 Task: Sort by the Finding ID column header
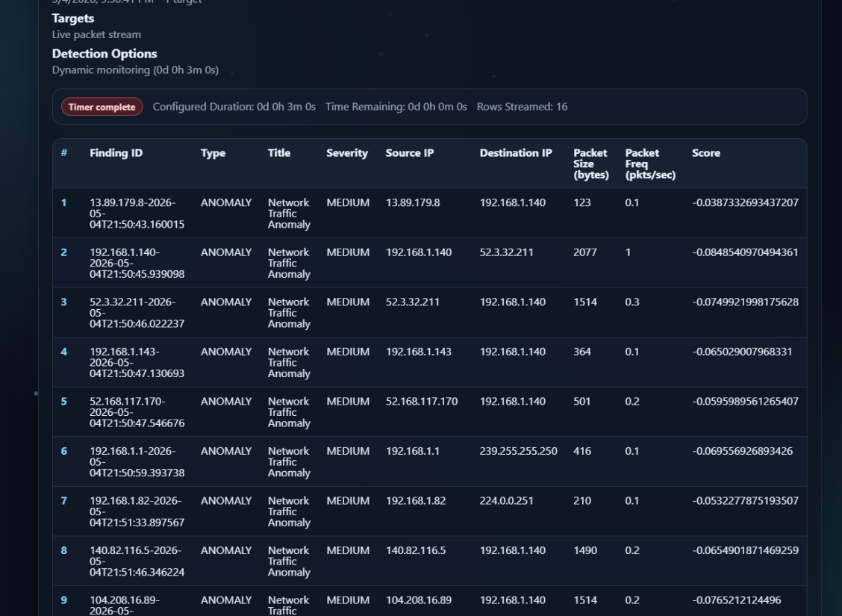click(x=116, y=153)
